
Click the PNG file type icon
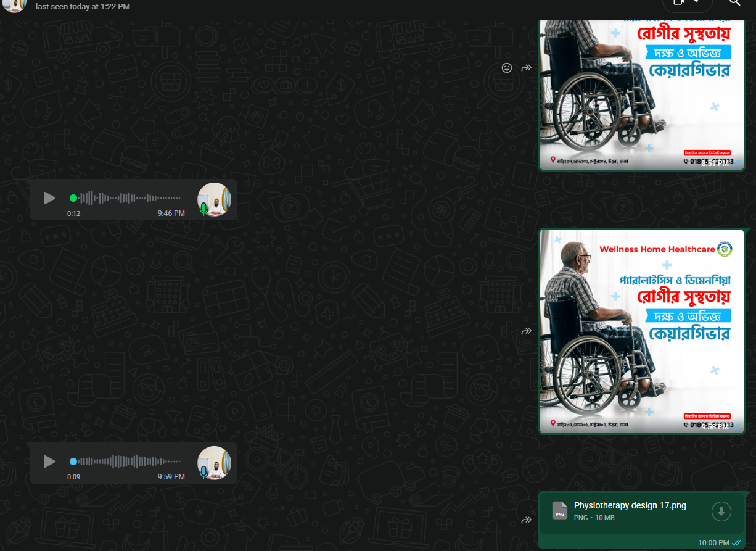[559, 512]
